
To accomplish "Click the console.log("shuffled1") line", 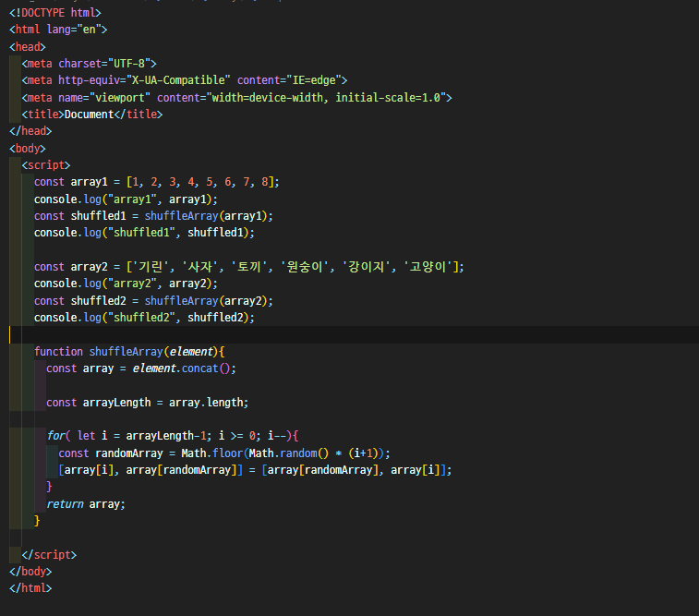I will click(x=144, y=233).
